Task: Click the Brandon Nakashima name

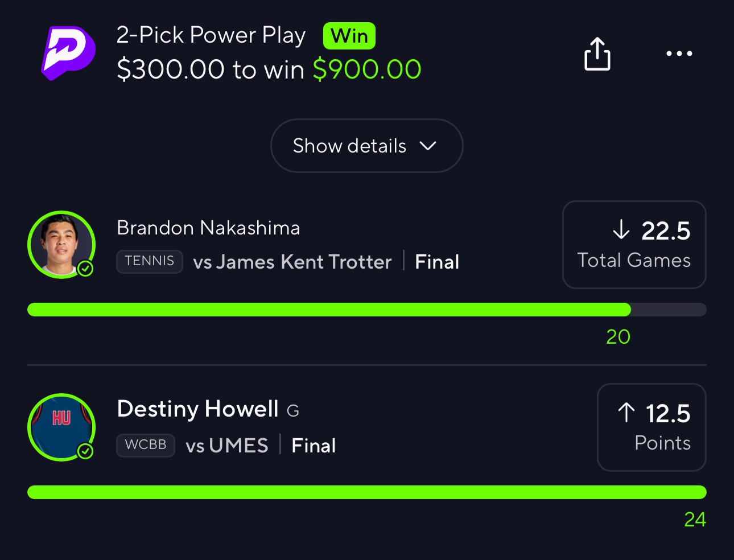Action: pos(208,228)
